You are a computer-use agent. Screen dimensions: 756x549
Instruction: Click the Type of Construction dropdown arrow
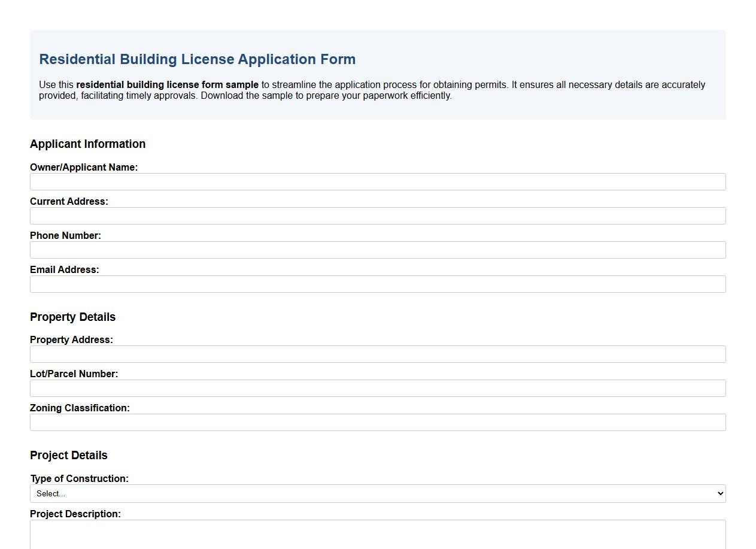[x=720, y=493]
